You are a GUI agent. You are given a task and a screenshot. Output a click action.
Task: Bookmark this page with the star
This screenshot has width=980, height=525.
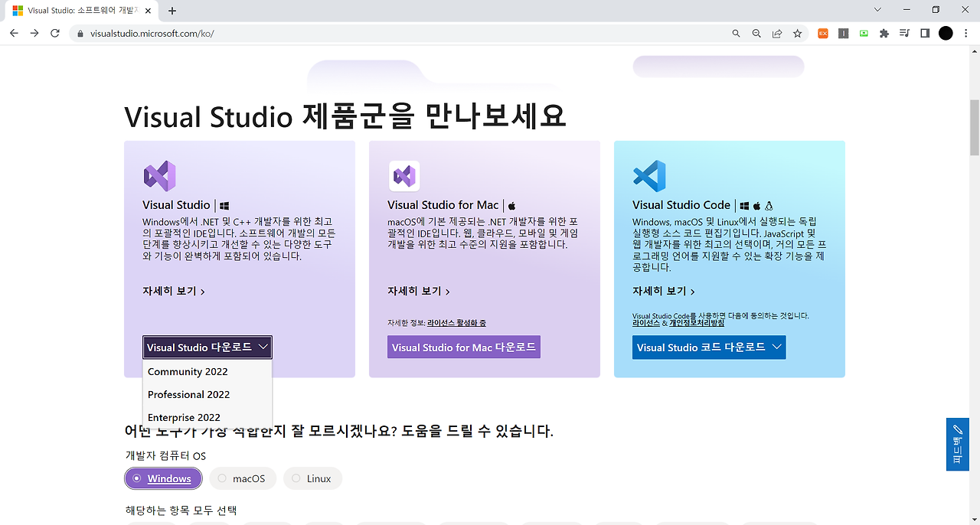(x=797, y=34)
